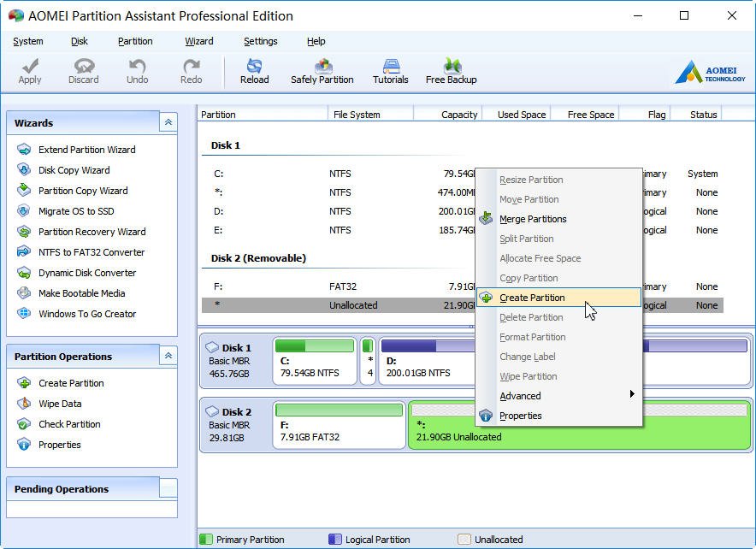
Task: Open the Settings menu
Action: point(260,41)
